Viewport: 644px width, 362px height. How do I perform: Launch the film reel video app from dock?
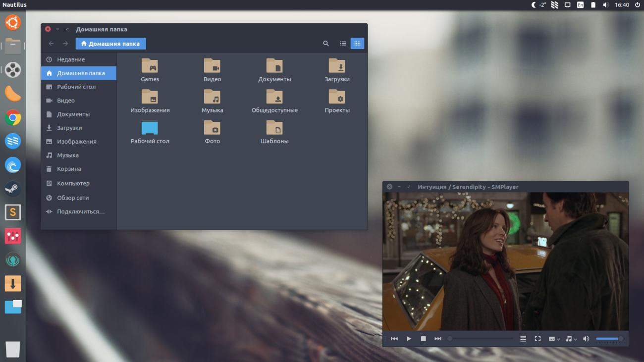pyautogui.click(x=13, y=70)
